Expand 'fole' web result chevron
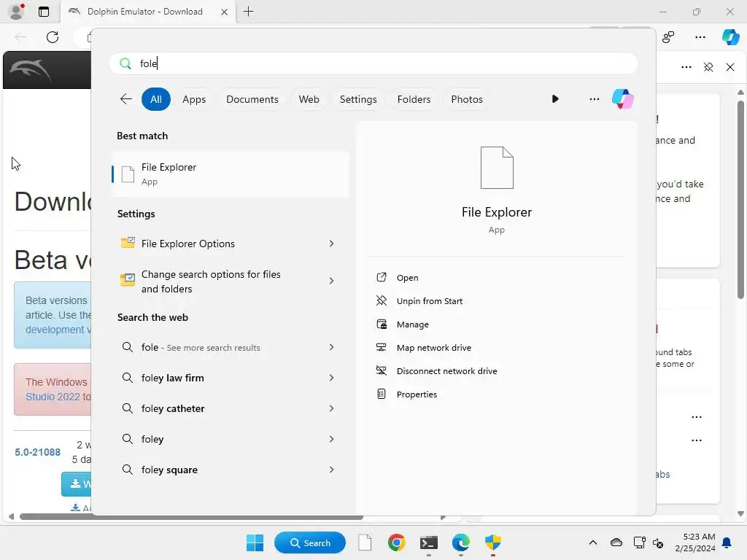The image size is (747, 560). tap(332, 347)
